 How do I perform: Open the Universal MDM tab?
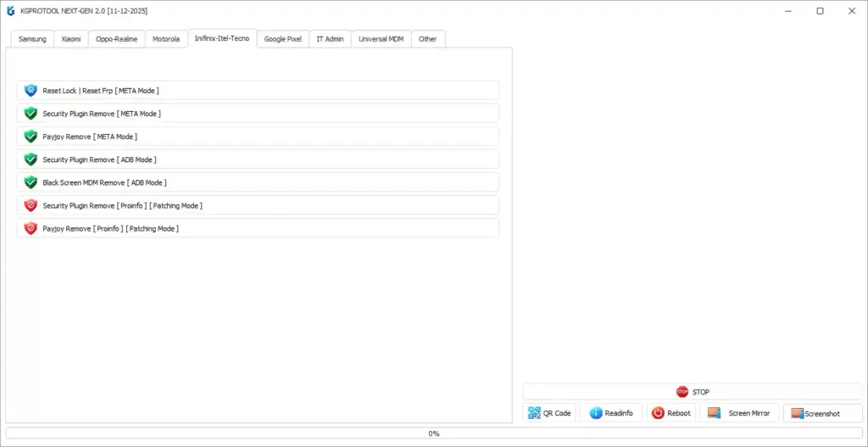click(x=381, y=39)
